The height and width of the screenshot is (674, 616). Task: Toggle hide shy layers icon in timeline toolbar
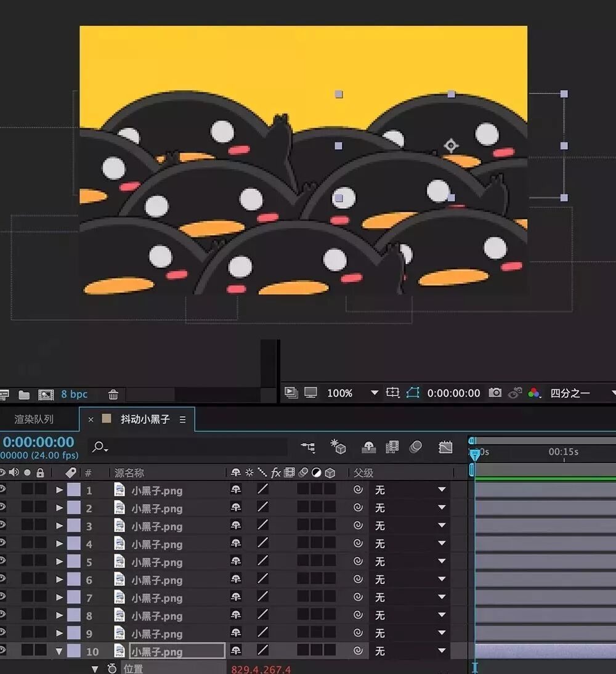coord(368,447)
